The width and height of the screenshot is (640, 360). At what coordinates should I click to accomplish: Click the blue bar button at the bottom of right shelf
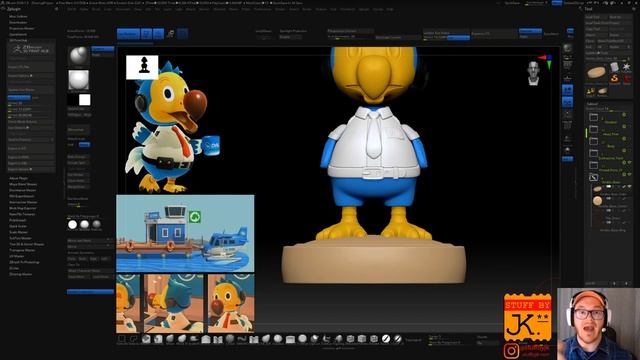point(567,159)
